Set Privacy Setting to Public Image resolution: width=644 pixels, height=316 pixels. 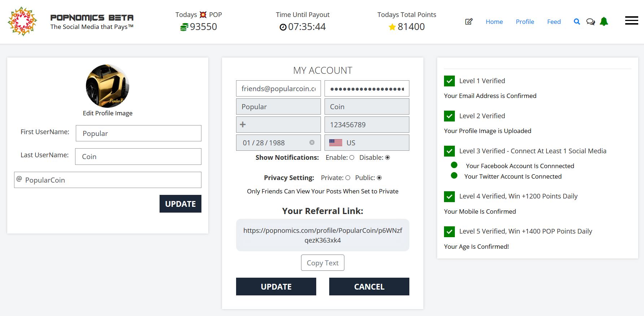click(x=379, y=178)
